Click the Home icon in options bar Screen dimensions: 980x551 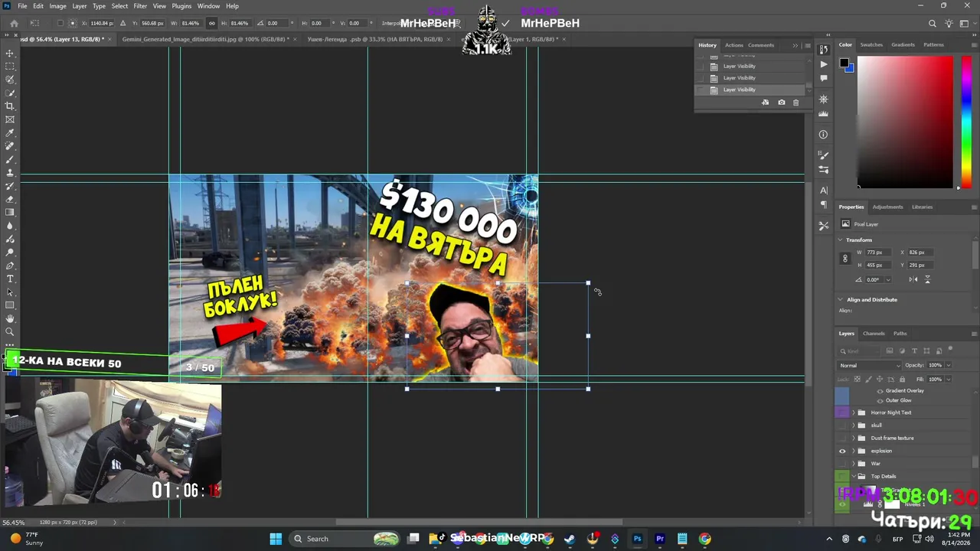tap(14, 23)
